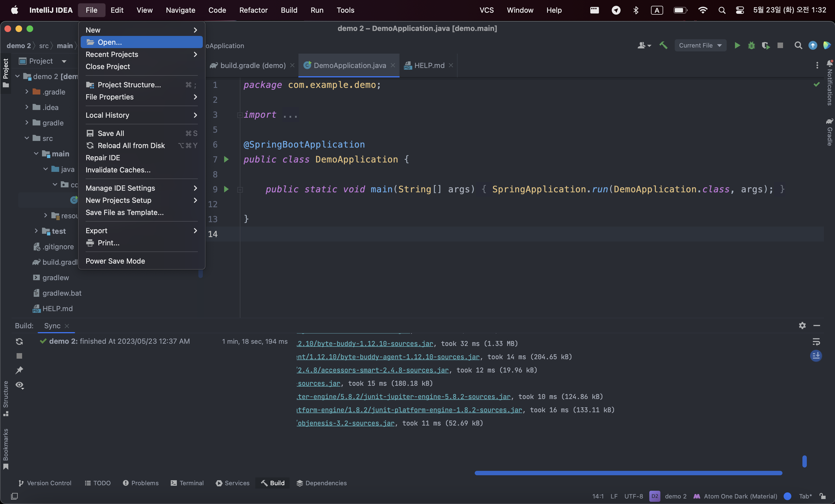This screenshot has height=504, width=835.
Task: Expand the .gradle folder
Action: [x=27, y=91]
